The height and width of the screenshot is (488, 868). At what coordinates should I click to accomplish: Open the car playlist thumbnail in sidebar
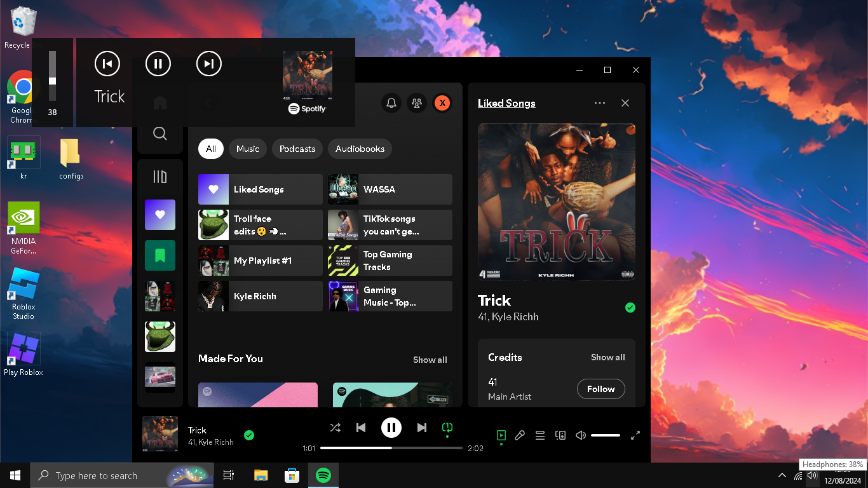coord(160,377)
